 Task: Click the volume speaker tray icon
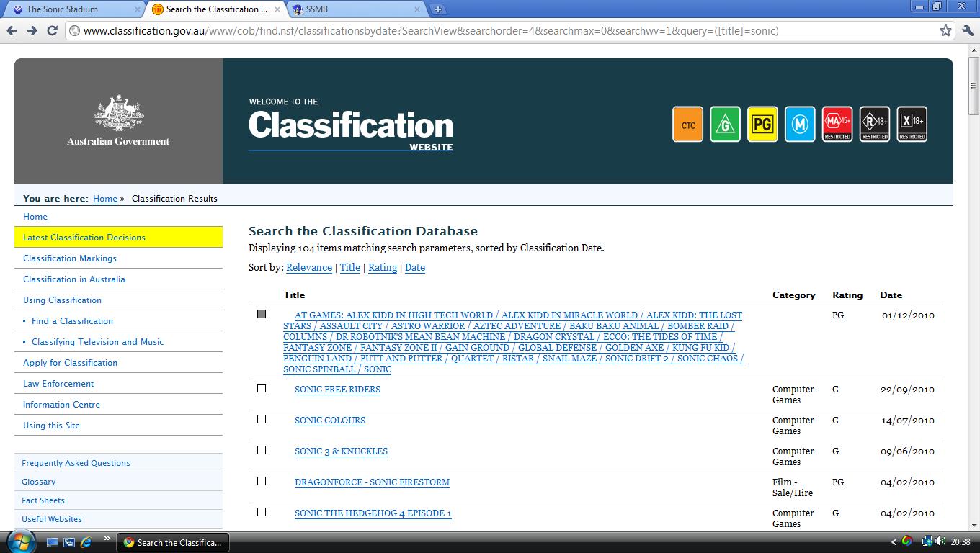(x=940, y=541)
